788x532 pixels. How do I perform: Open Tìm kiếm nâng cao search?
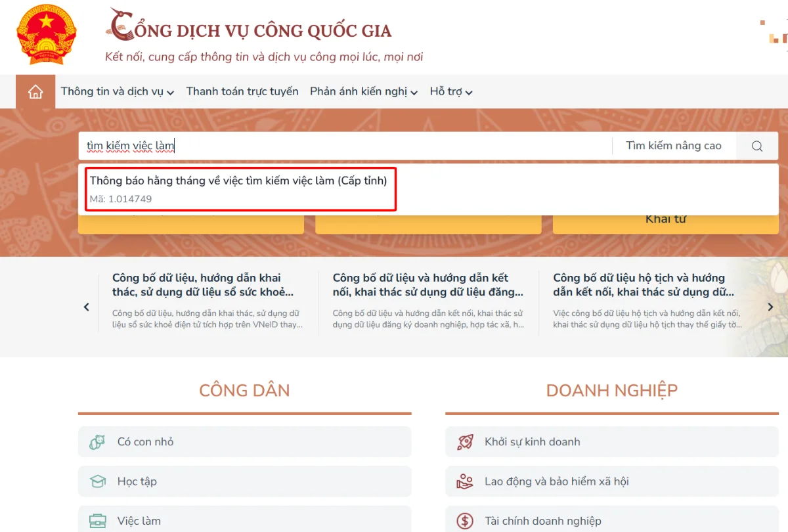(x=674, y=146)
